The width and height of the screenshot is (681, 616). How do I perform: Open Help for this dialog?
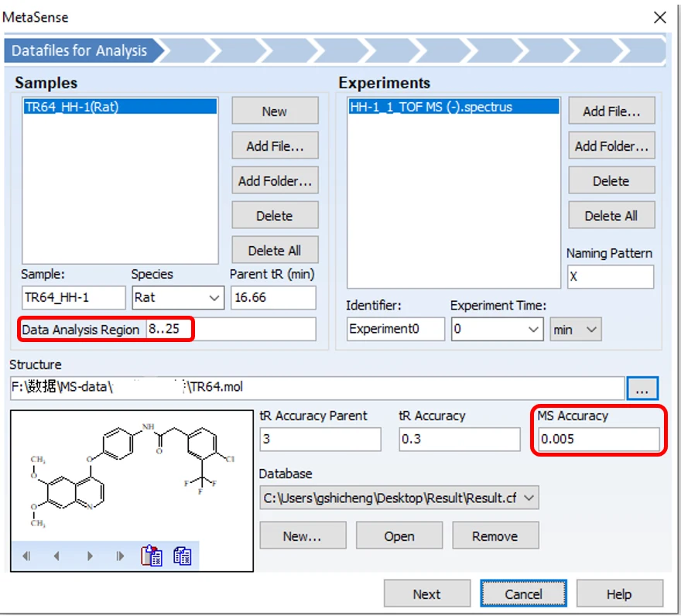(620, 594)
